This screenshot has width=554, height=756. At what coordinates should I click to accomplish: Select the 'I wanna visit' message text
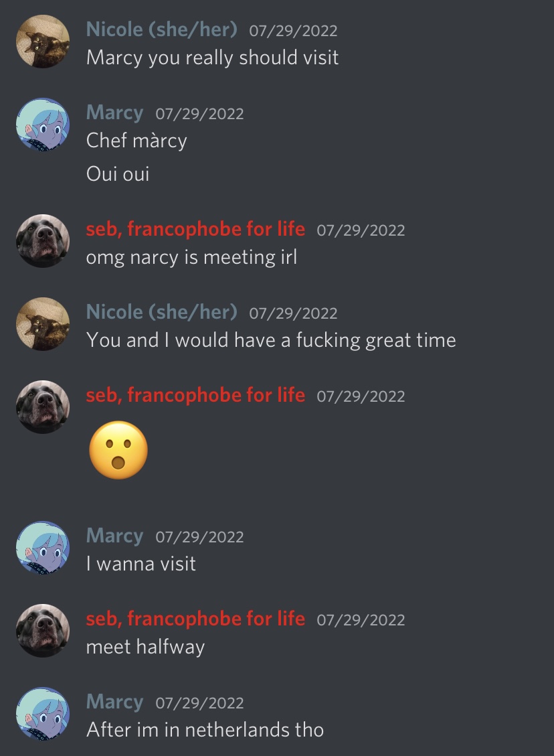(141, 564)
